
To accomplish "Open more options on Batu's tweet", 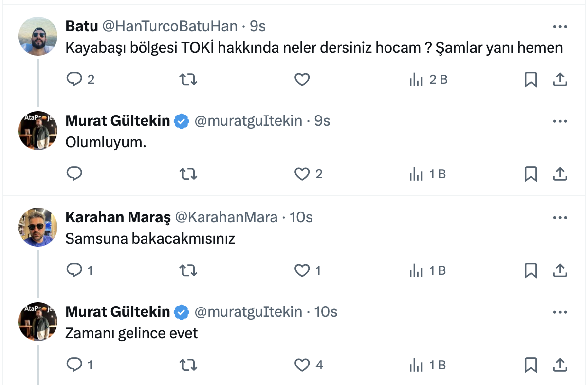I will pyautogui.click(x=560, y=26).
